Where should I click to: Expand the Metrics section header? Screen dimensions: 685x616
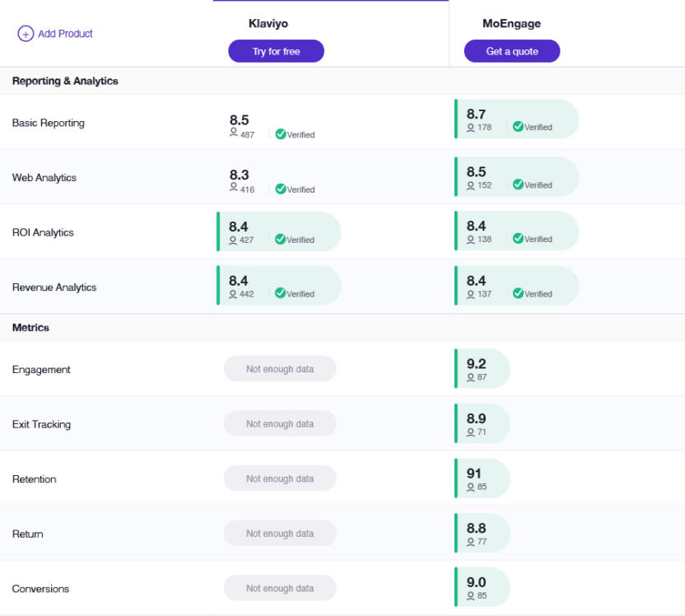tap(30, 327)
